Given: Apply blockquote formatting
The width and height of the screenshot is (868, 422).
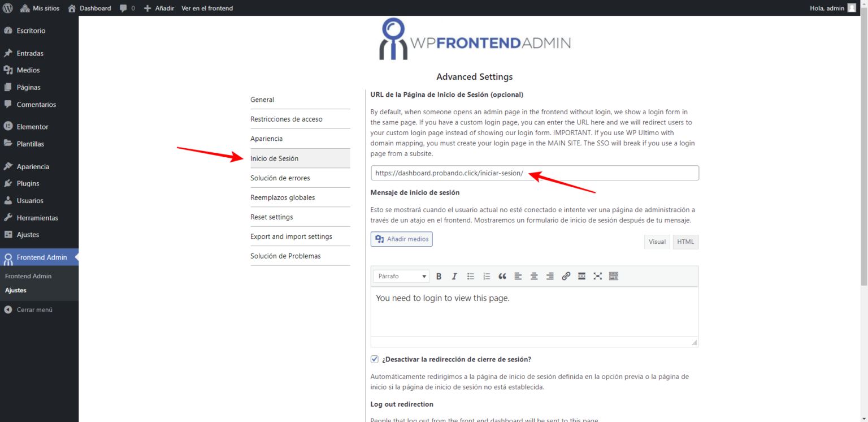Looking at the screenshot, I should [x=502, y=276].
